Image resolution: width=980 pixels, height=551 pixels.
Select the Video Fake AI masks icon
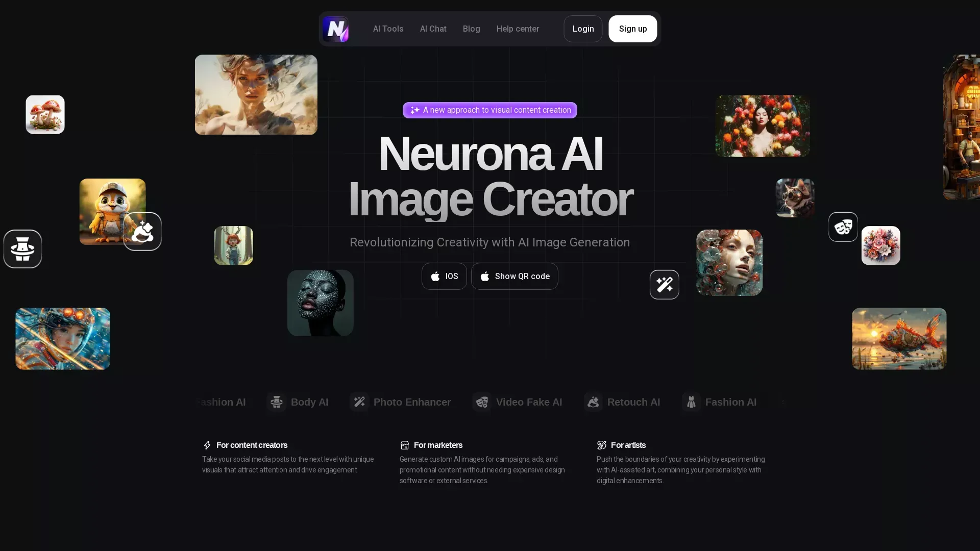[482, 402]
